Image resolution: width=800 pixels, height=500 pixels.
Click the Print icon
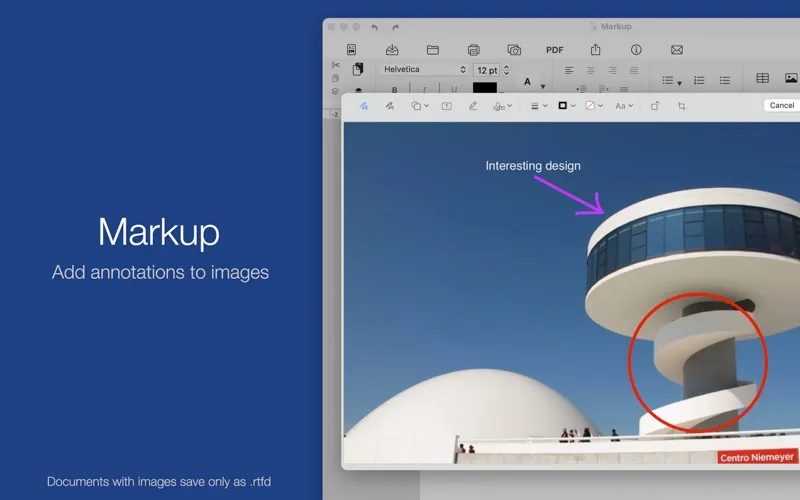tap(473, 49)
